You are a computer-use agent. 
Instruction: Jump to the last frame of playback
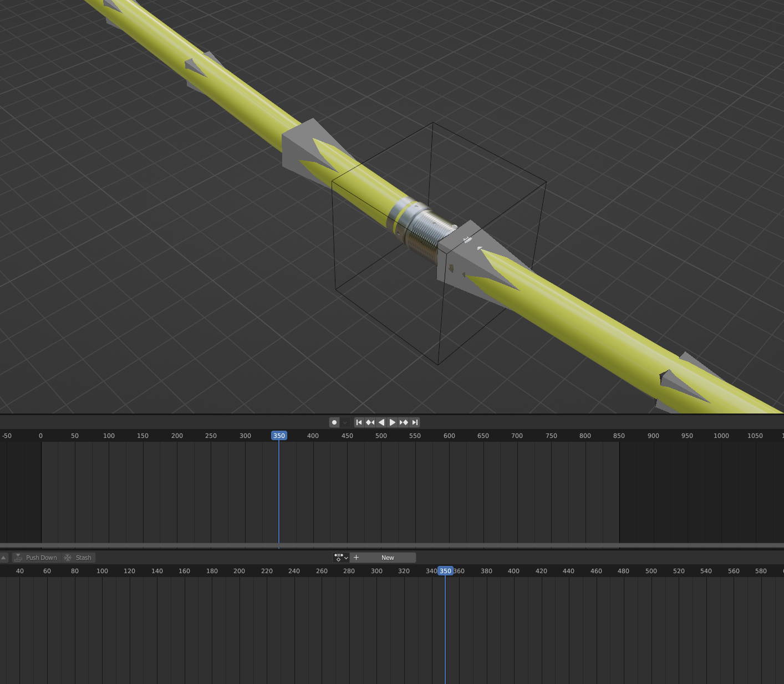[415, 422]
